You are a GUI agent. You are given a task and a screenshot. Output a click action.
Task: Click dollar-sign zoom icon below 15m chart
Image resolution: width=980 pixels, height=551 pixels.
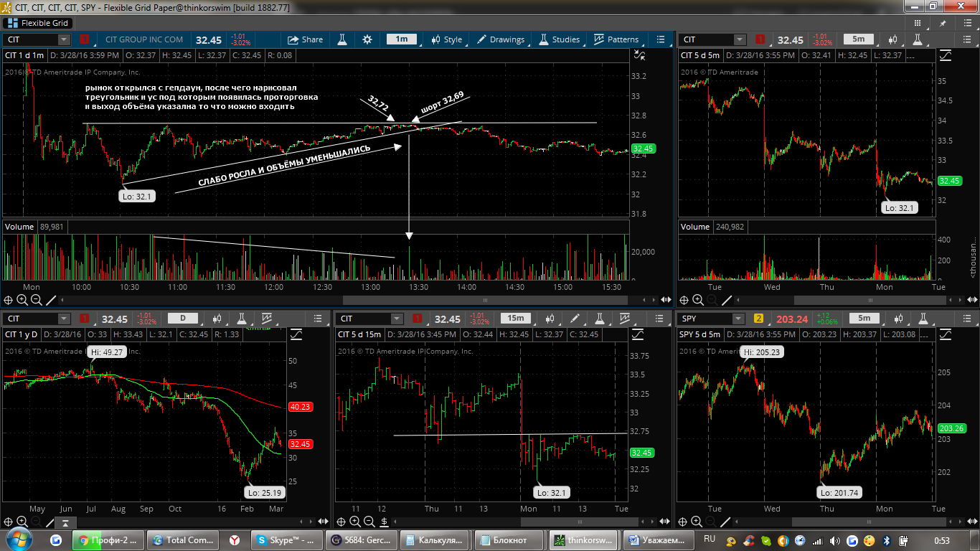pos(385,522)
